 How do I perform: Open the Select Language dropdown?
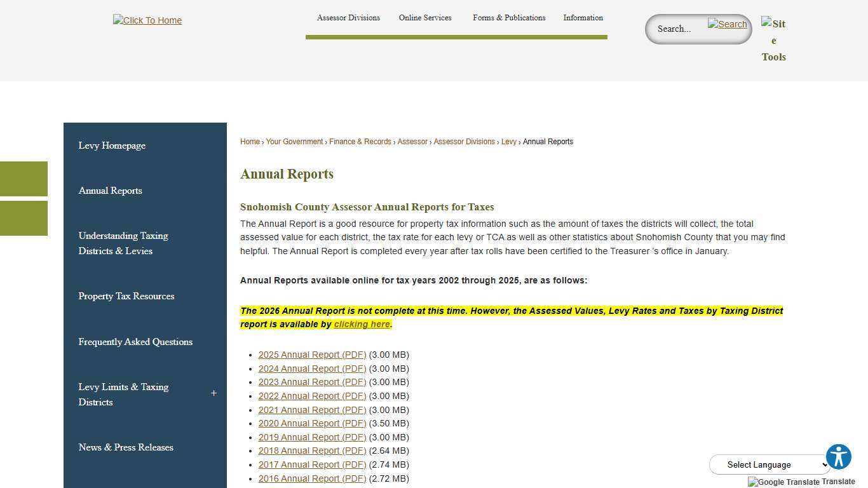770,464
